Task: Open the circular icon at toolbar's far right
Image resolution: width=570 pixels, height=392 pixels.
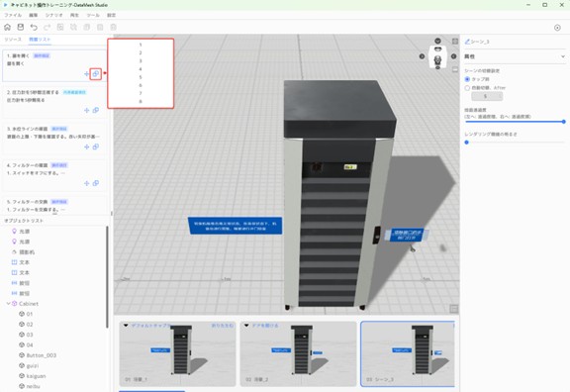Action: point(557,28)
